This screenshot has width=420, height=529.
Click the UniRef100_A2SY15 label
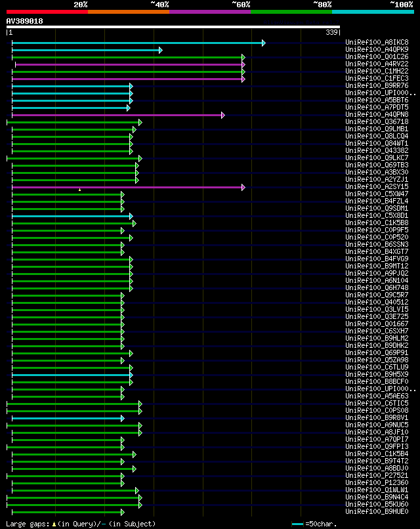pos(377,187)
